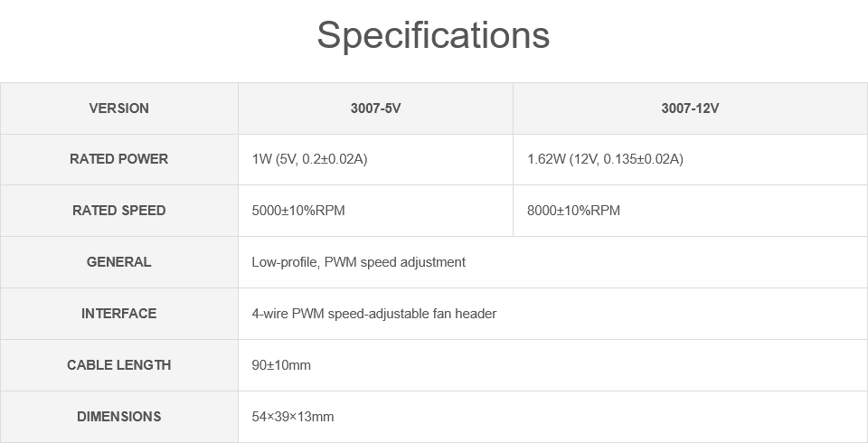Click the Low-profile, PWM speed adjustment text

point(358,262)
